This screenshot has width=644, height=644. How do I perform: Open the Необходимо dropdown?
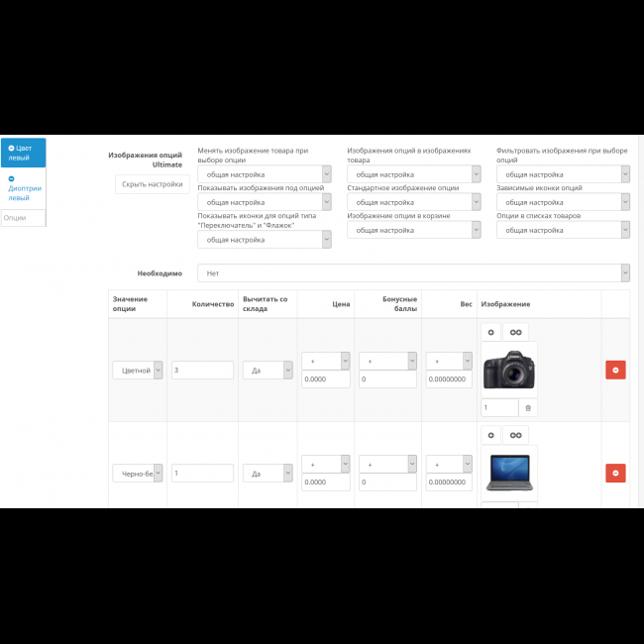coord(413,272)
